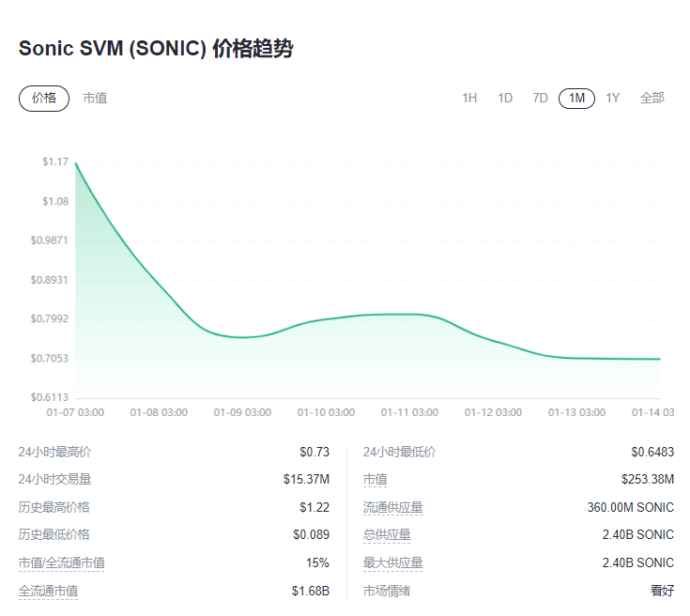Click the $1.68B fully diluted value
Screen dimensions: 690x616
[x=311, y=592]
